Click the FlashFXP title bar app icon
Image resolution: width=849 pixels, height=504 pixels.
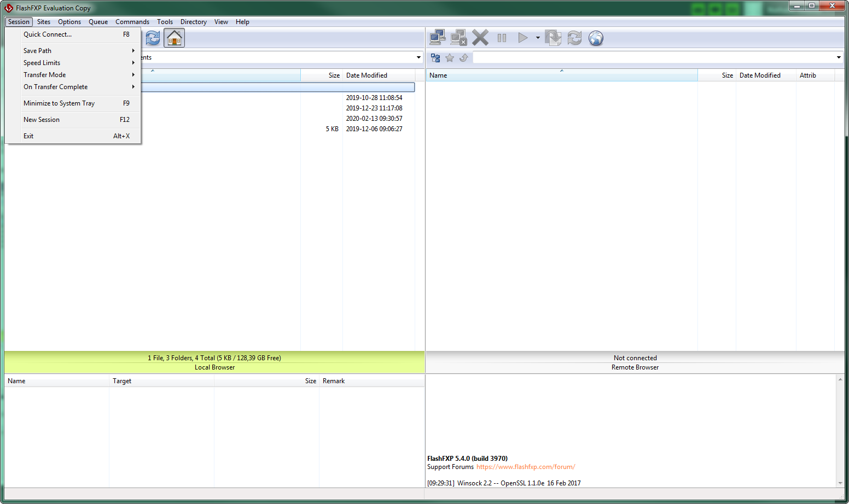[x=9, y=8]
